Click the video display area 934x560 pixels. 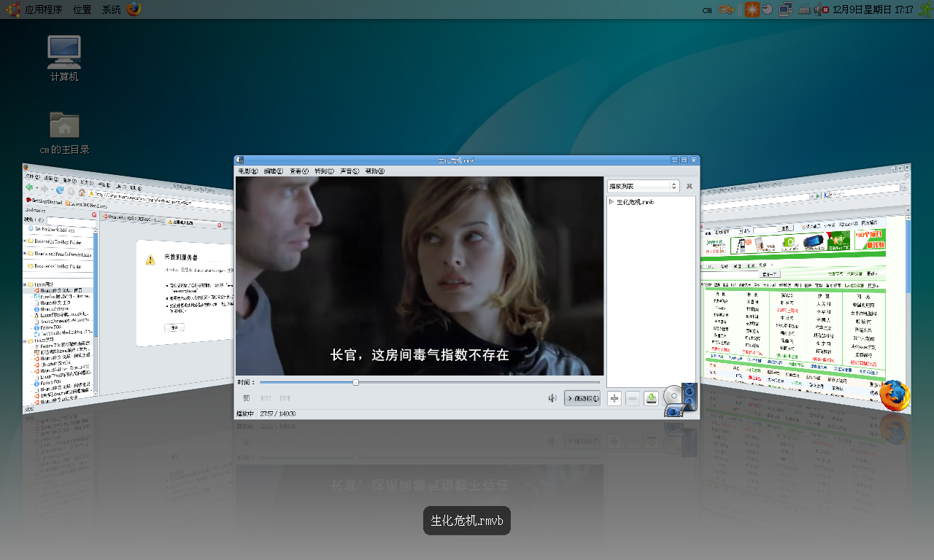(x=420, y=276)
